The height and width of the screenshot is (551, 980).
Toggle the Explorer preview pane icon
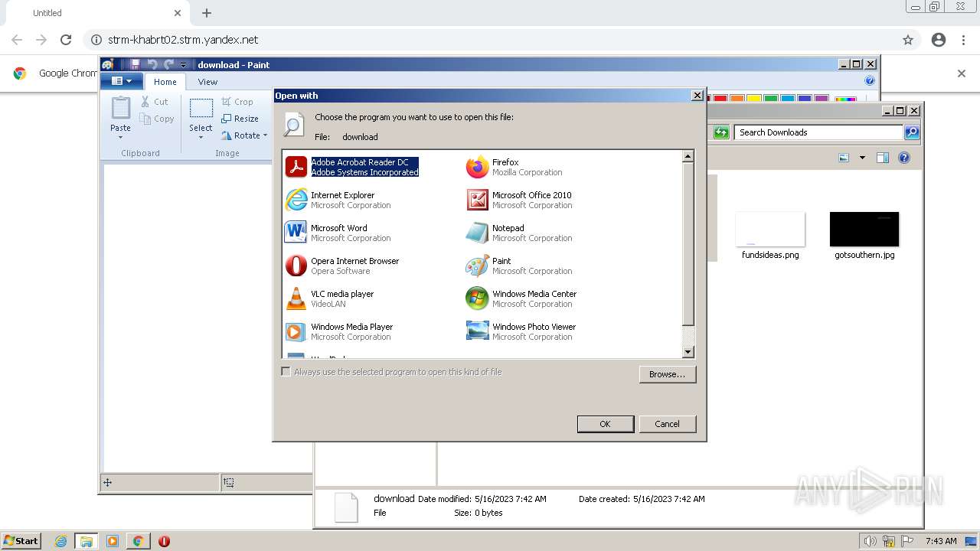(882, 158)
